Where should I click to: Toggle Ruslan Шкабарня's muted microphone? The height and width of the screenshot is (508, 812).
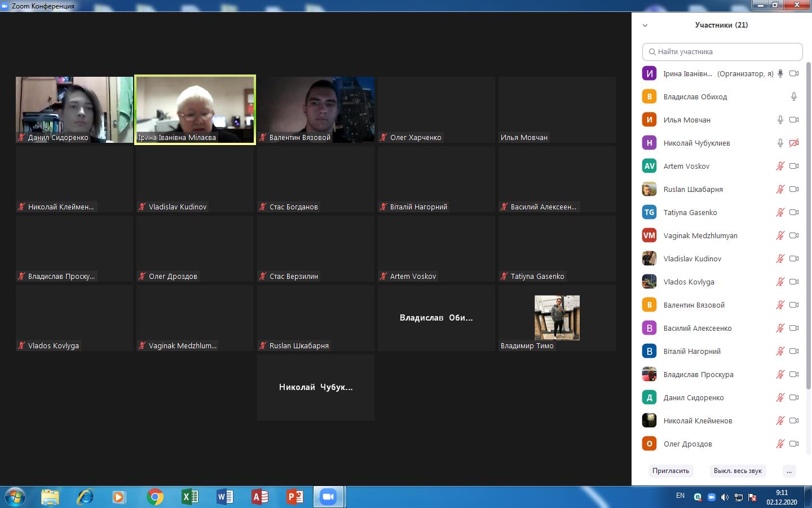[x=780, y=189]
